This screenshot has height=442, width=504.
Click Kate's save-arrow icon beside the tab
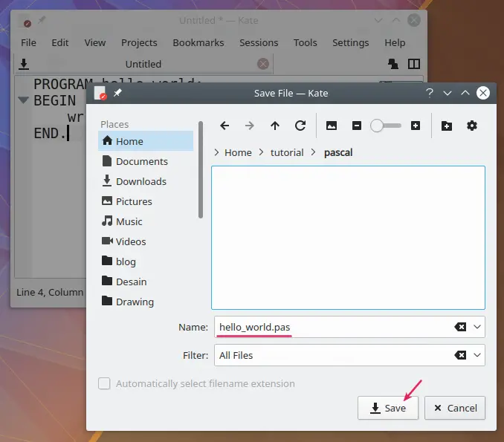point(24,64)
